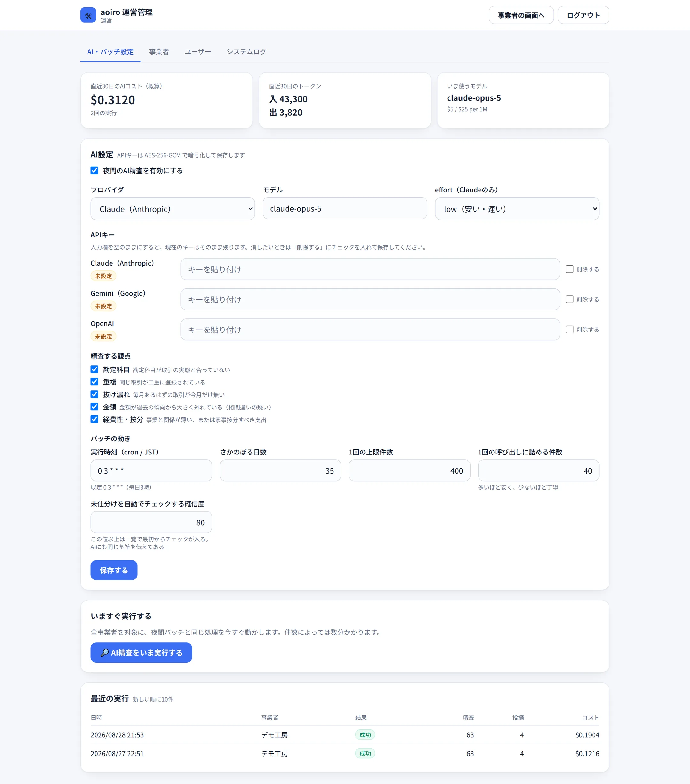Click the 未設定 badge under OpenAI
This screenshot has width=690, height=784.
pyautogui.click(x=103, y=336)
